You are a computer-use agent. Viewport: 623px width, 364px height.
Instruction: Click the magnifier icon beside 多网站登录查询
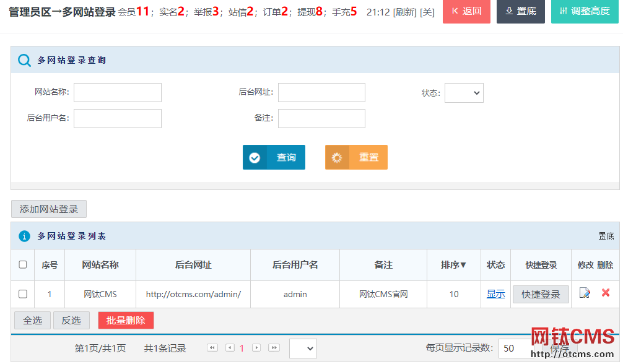coord(24,60)
